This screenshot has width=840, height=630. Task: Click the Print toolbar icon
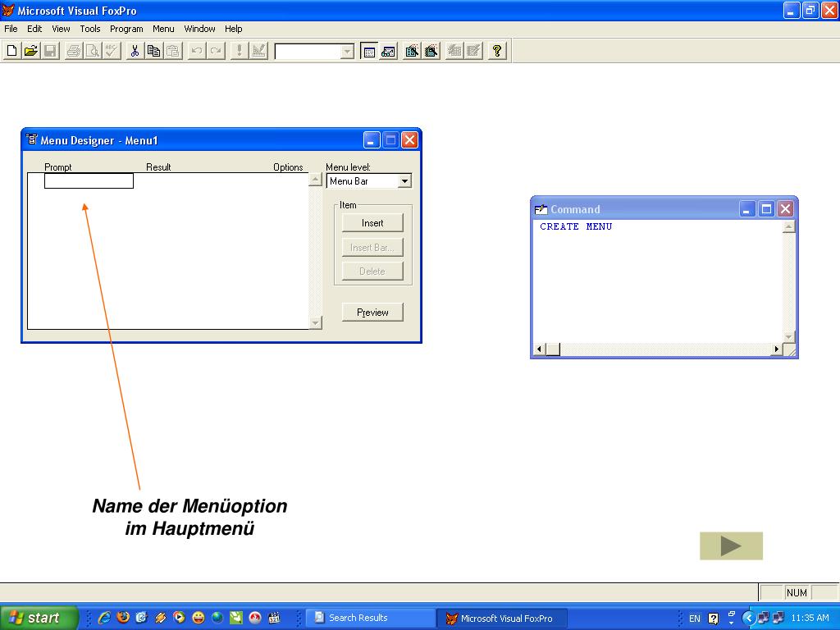pyautogui.click(x=74, y=51)
